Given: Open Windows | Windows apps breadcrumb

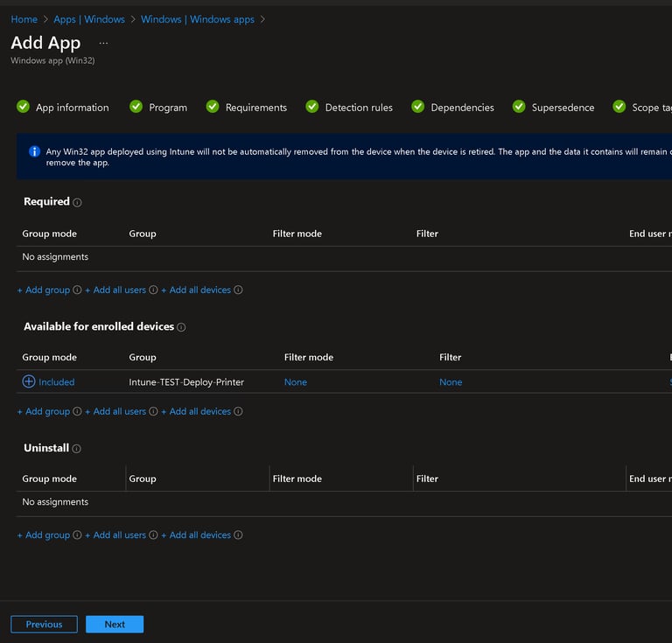Looking at the screenshot, I should click(x=198, y=19).
